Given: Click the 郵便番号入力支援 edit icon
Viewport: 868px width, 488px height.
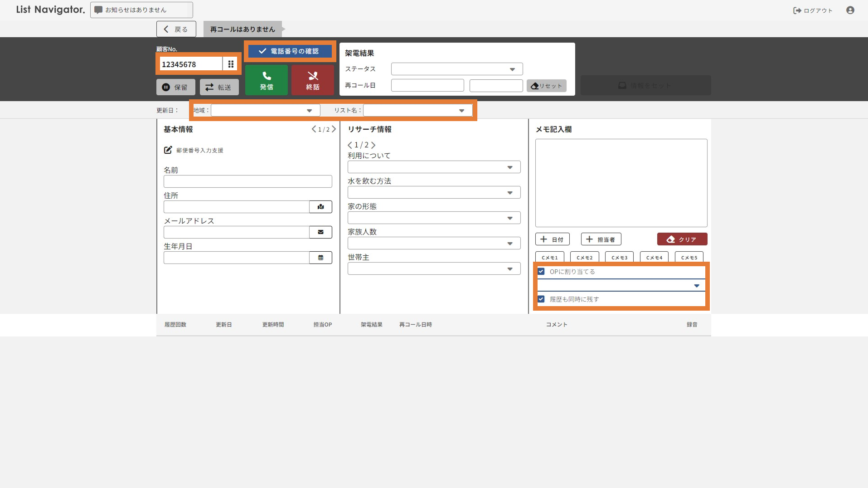Looking at the screenshot, I should [168, 150].
